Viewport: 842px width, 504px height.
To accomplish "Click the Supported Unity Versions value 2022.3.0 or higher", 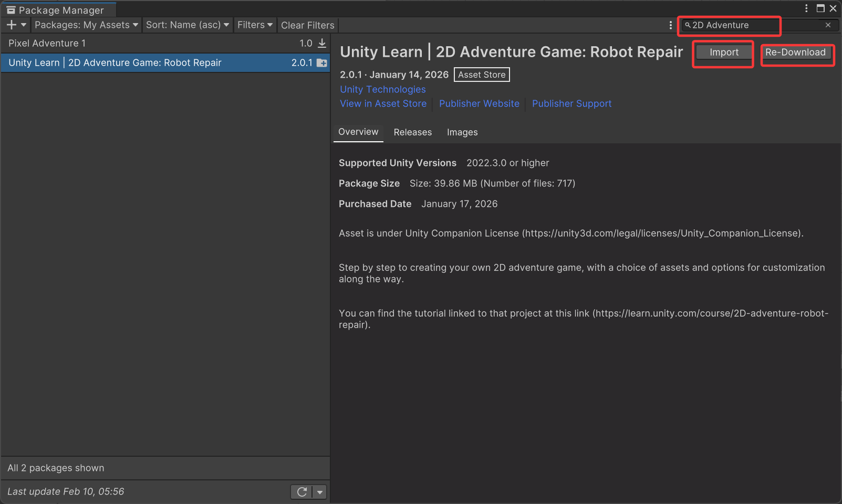I will point(508,163).
